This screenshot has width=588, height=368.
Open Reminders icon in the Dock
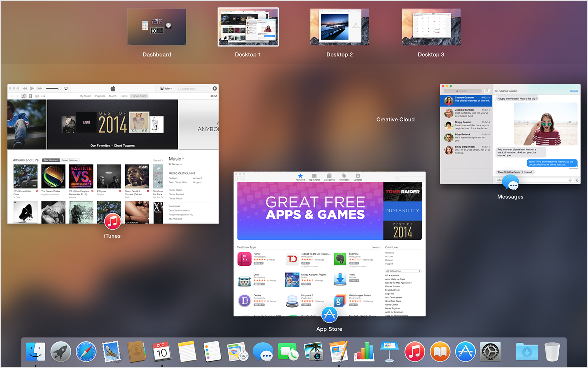tap(212, 352)
